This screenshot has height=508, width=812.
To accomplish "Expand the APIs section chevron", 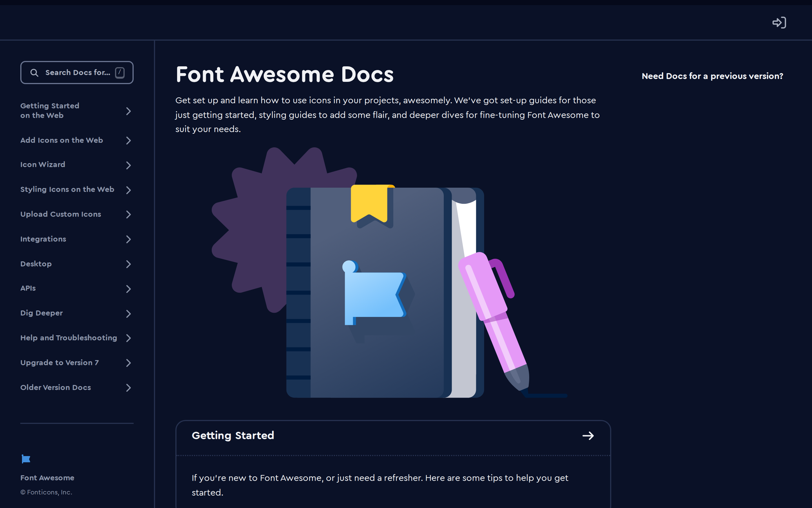I will (128, 289).
